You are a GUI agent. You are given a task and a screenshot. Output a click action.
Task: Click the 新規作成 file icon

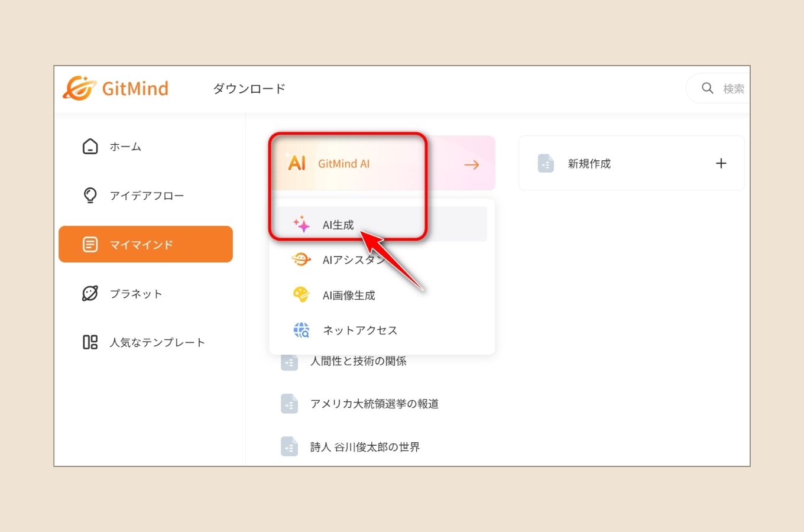click(546, 163)
